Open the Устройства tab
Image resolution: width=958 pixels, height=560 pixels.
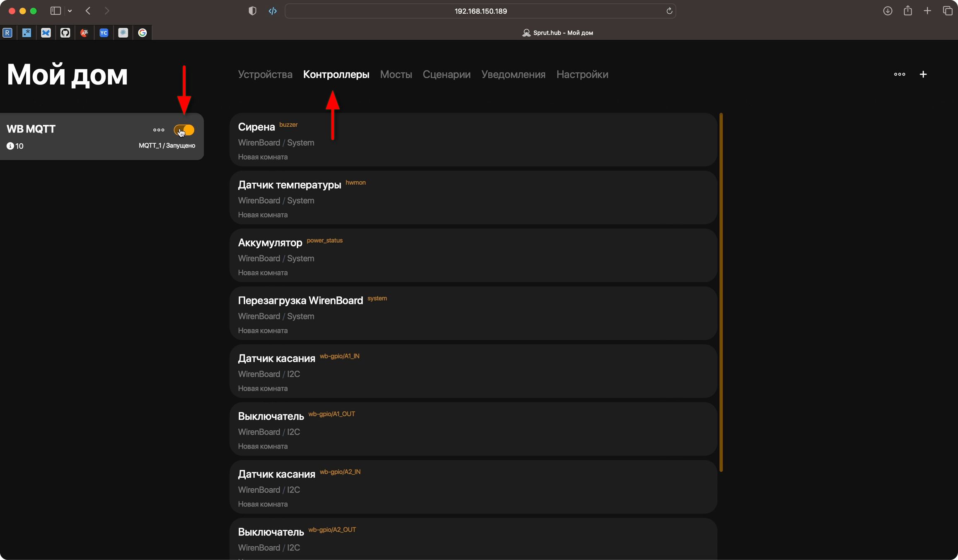[x=265, y=74]
